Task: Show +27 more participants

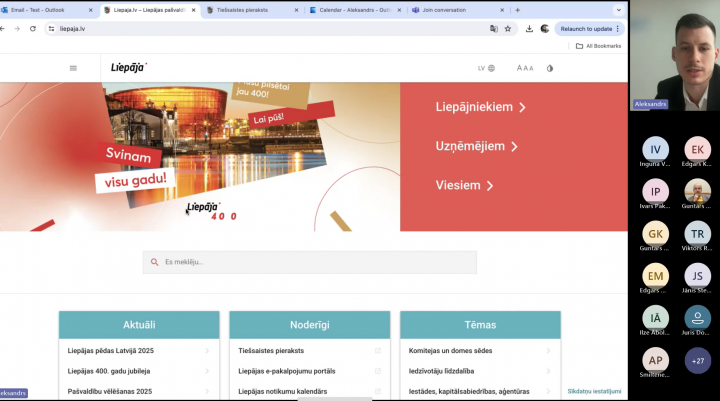Action: tap(698, 361)
